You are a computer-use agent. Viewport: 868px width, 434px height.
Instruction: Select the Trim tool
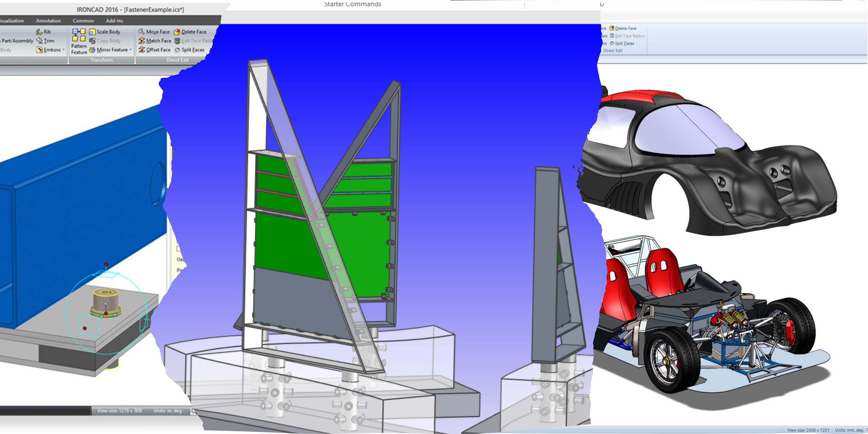(x=45, y=41)
